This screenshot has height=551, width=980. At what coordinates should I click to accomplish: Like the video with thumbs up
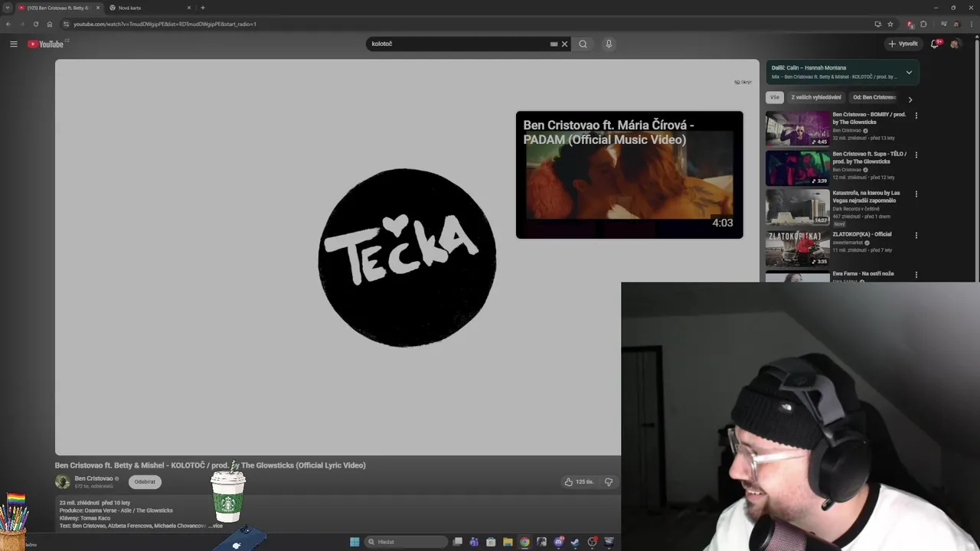coord(579,482)
